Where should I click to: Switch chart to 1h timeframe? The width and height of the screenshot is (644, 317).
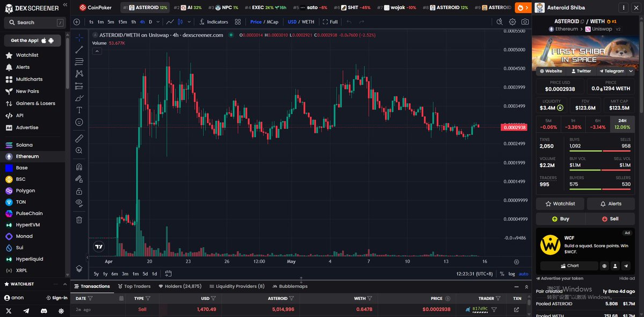134,22
